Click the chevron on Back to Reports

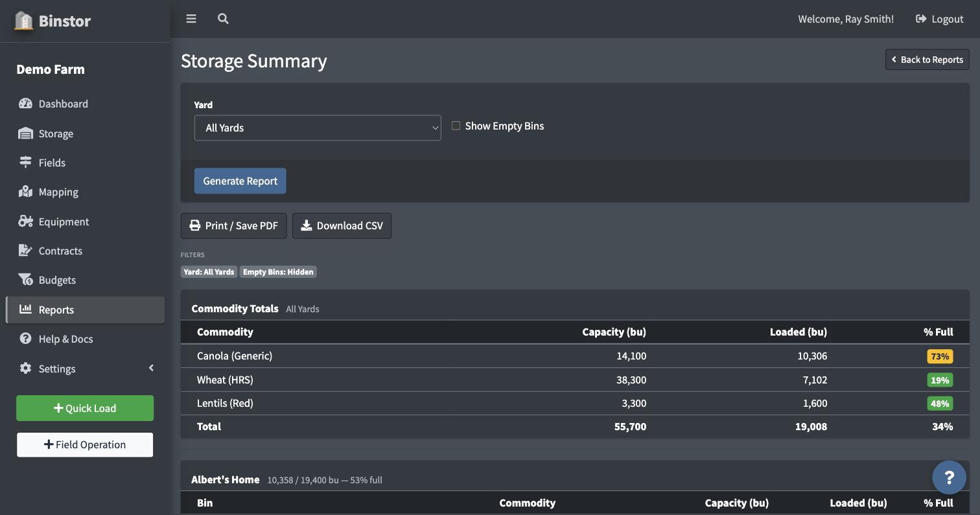point(894,60)
